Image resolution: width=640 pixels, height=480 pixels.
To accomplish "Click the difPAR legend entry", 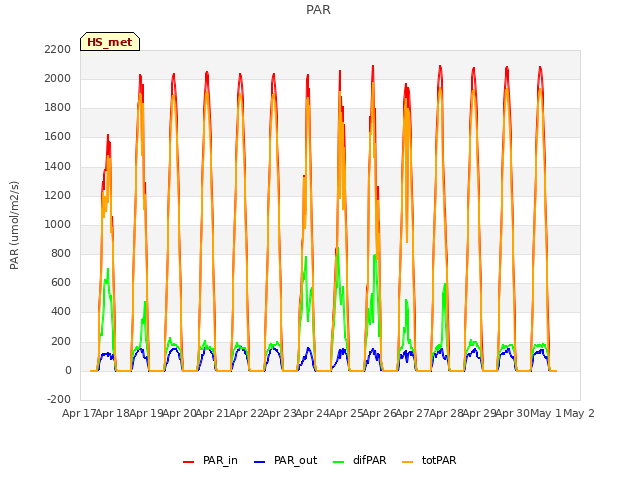I will [x=360, y=460].
